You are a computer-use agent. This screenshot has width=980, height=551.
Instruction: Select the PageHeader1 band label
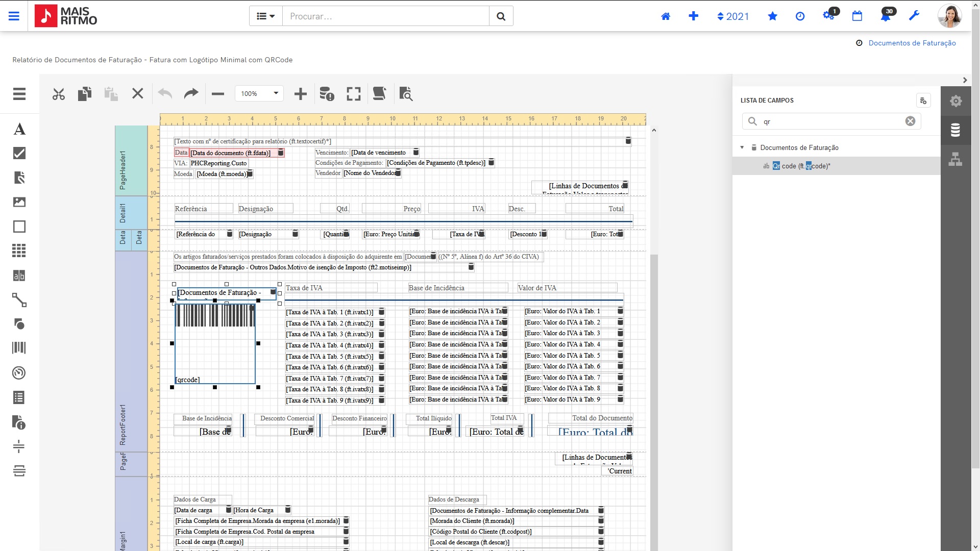[122, 170]
